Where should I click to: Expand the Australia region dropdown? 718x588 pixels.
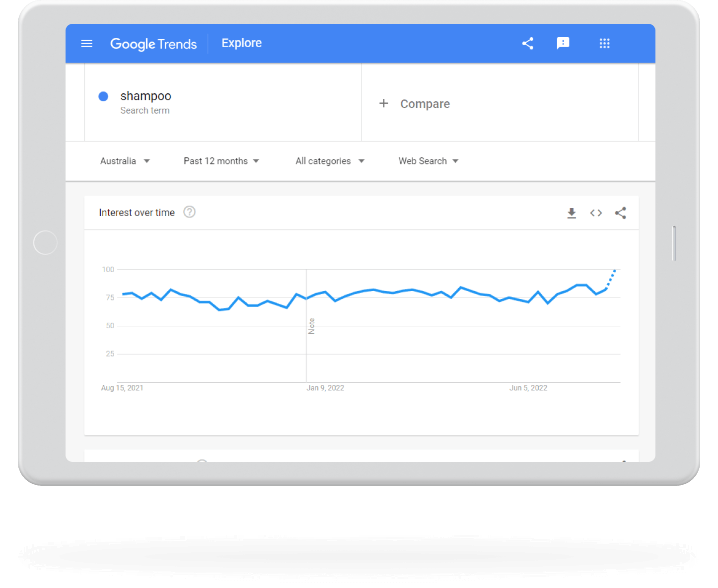(125, 161)
